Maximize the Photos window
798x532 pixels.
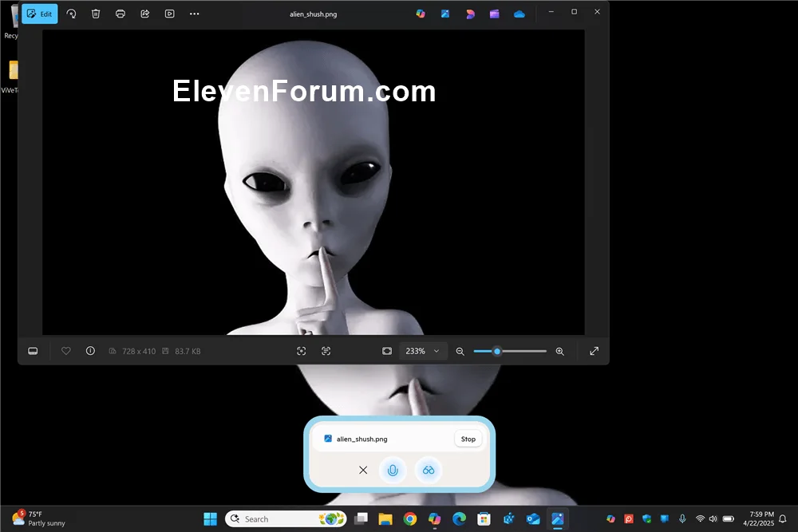(x=574, y=12)
